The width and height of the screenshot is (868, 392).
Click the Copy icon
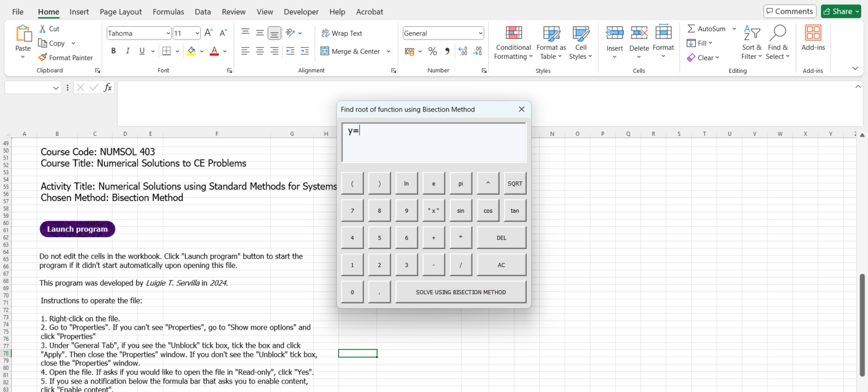(42, 43)
